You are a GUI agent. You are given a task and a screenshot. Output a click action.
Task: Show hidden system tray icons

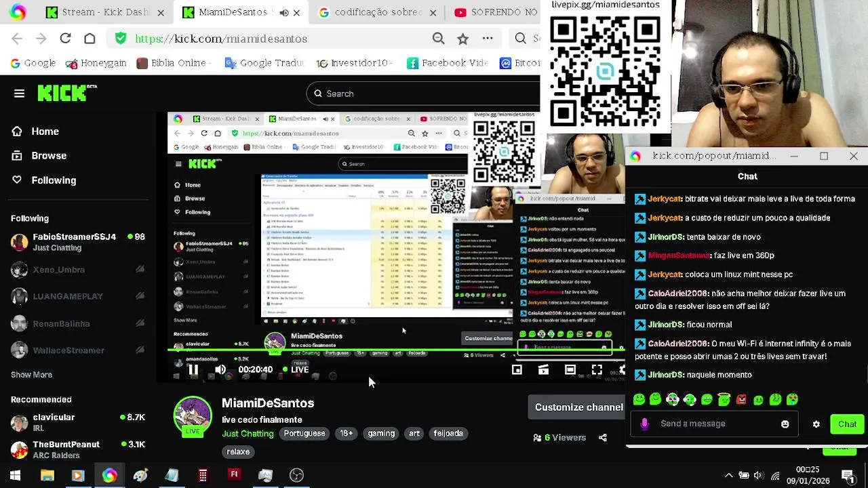(x=728, y=475)
